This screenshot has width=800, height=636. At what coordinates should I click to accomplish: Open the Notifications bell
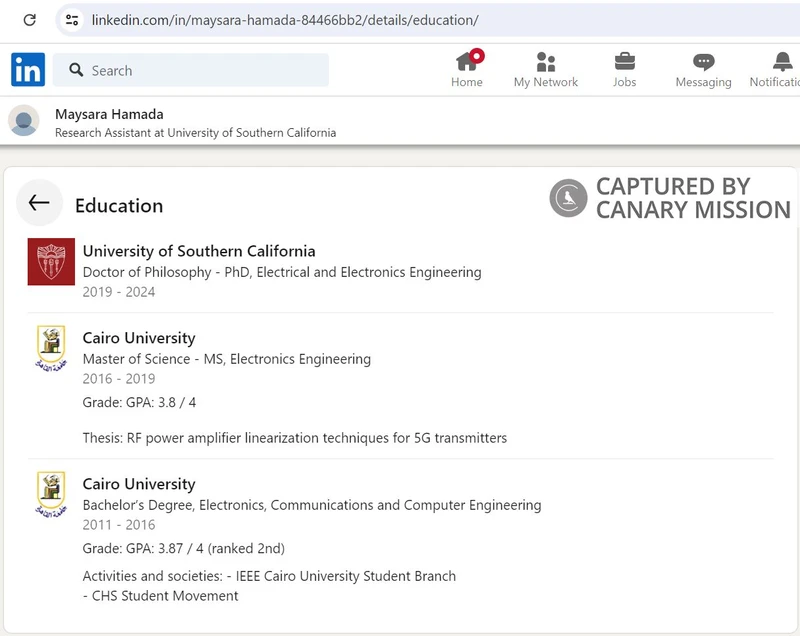[x=774, y=69]
